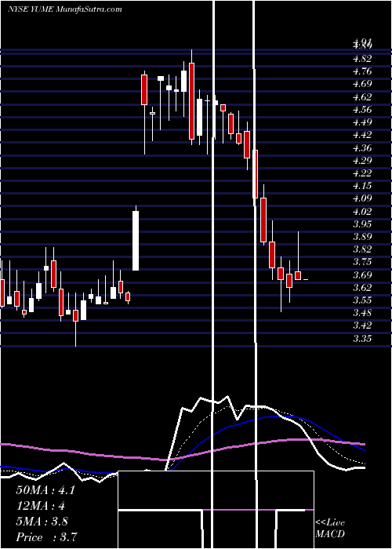The height and width of the screenshot is (549, 392).
Task: Click the 3.95 price axis label
Action: [362, 224]
